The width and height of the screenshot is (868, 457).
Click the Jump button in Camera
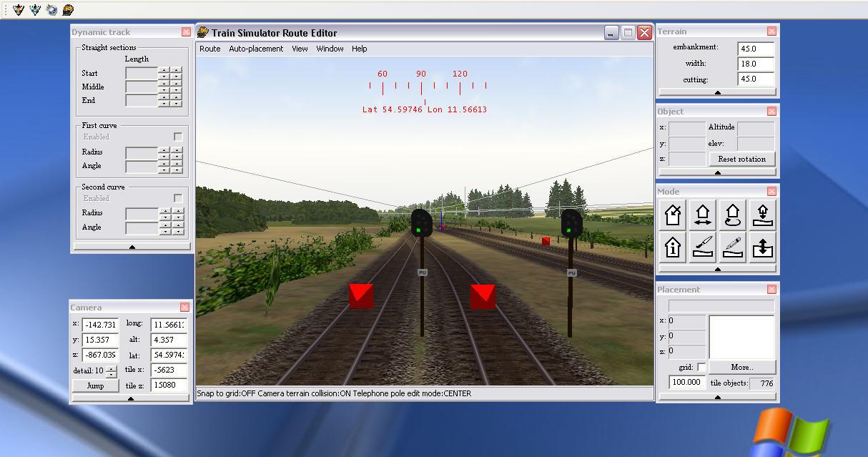coord(95,385)
